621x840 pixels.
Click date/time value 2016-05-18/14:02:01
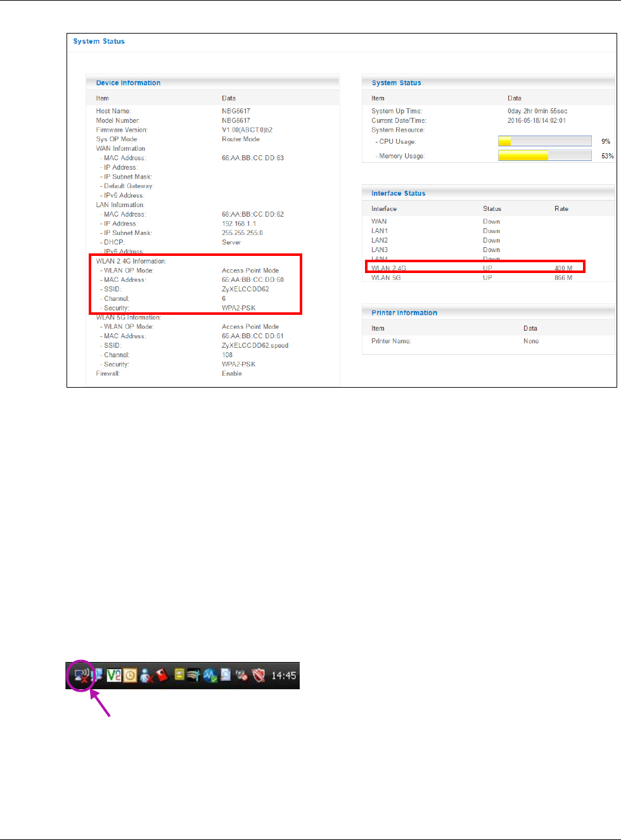pyautogui.click(x=537, y=120)
